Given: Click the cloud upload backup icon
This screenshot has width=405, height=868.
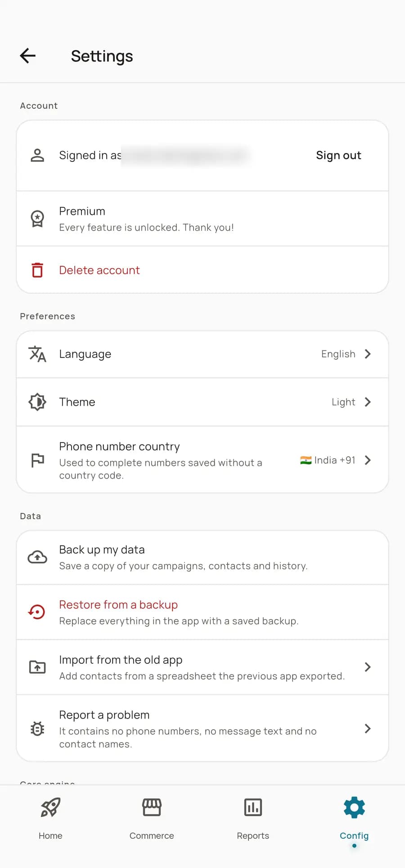Looking at the screenshot, I should coord(37,558).
